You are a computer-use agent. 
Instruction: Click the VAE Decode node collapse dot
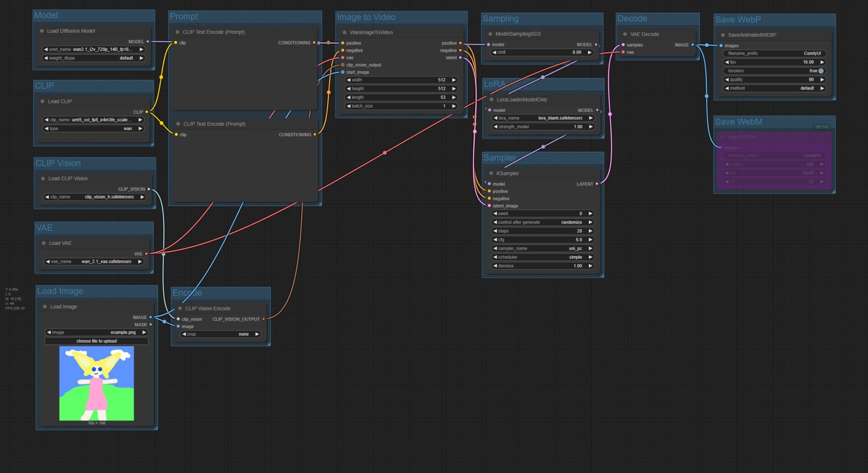pyautogui.click(x=625, y=34)
